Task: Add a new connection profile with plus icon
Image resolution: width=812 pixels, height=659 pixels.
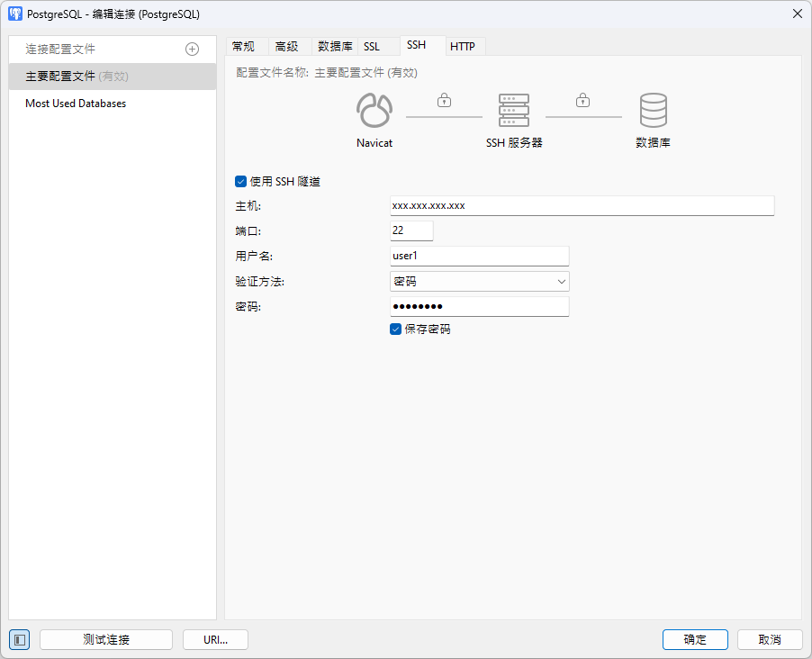Action: click(x=192, y=50)
